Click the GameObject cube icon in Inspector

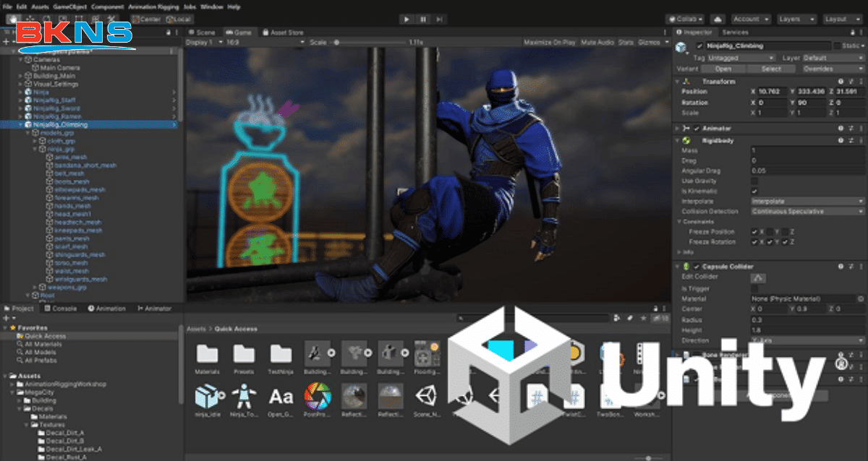pos(681,47)
